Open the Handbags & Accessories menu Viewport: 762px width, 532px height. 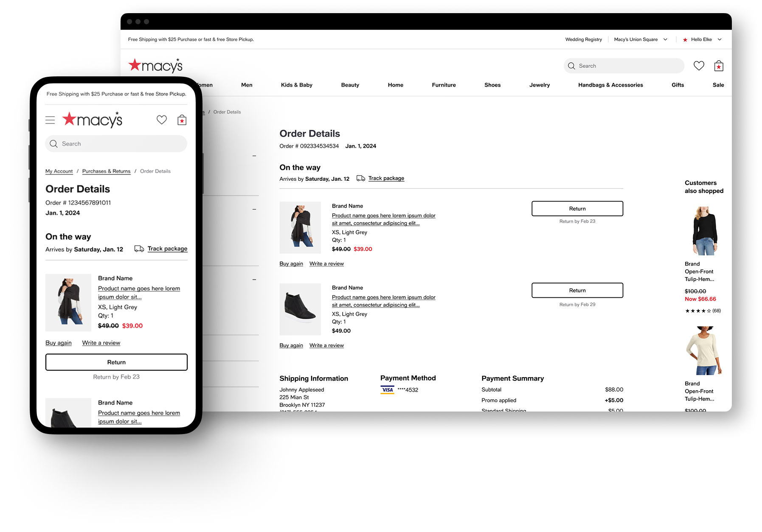tap(610, 85)
